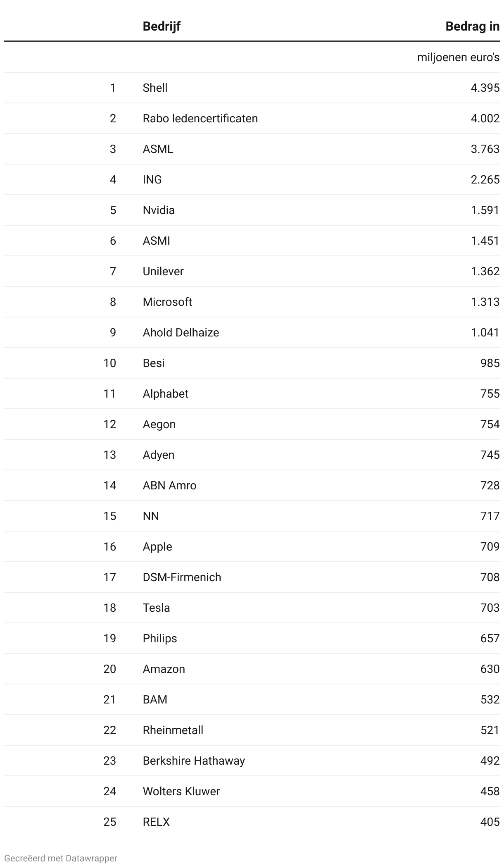Image resolution: width=504 pixels, height=868 pixels.
Task: Click the Bedrijf column header
Action: tap(162, 26)
